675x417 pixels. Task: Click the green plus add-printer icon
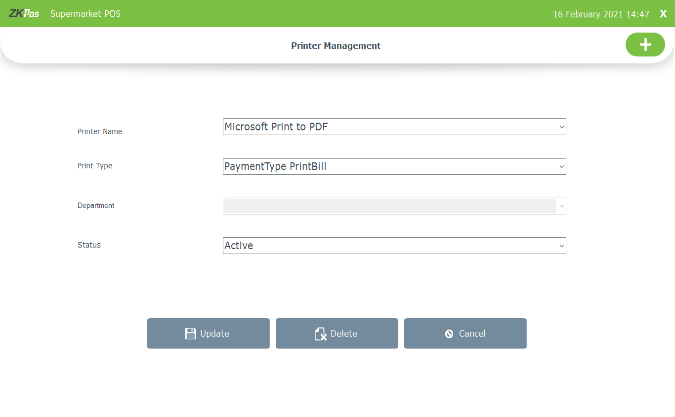coord(645,45)
